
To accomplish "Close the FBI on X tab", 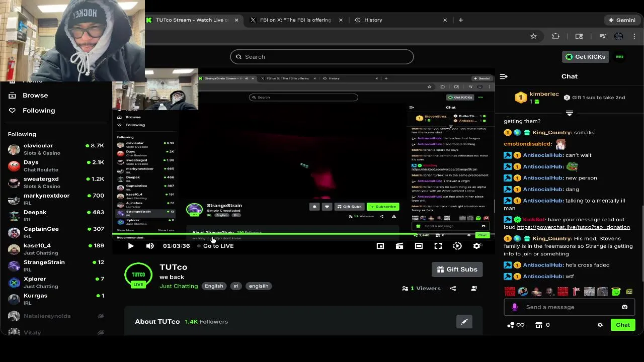I will point(341,20).
